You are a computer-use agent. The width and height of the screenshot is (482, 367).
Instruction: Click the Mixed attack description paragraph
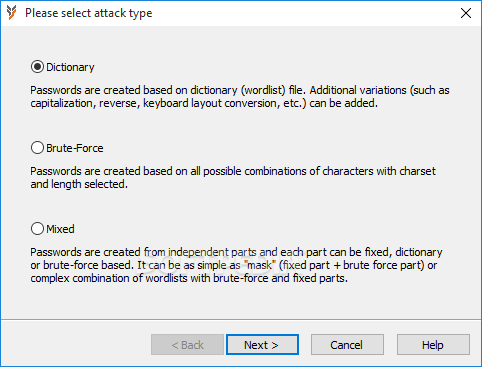[236, 265]
